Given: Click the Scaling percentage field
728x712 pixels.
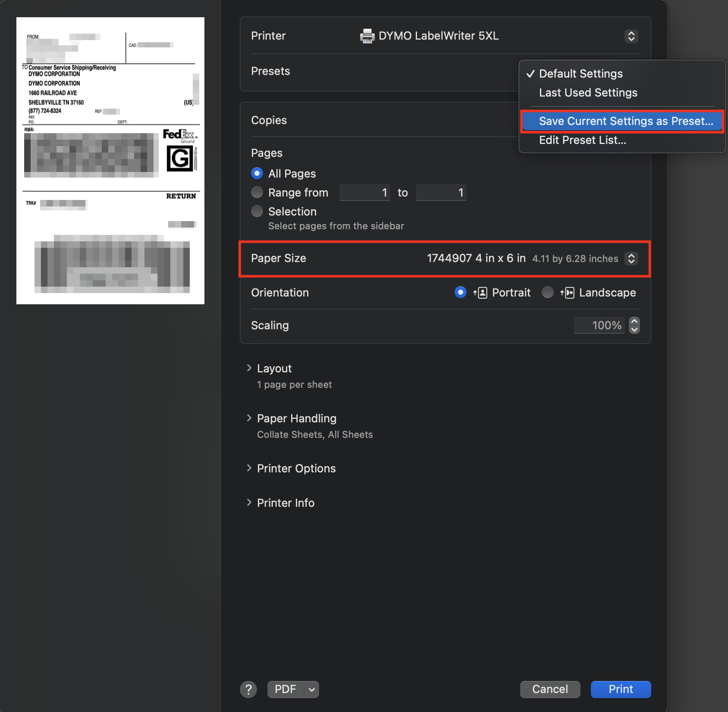Looking at the screenshot, I should (599, 325).
